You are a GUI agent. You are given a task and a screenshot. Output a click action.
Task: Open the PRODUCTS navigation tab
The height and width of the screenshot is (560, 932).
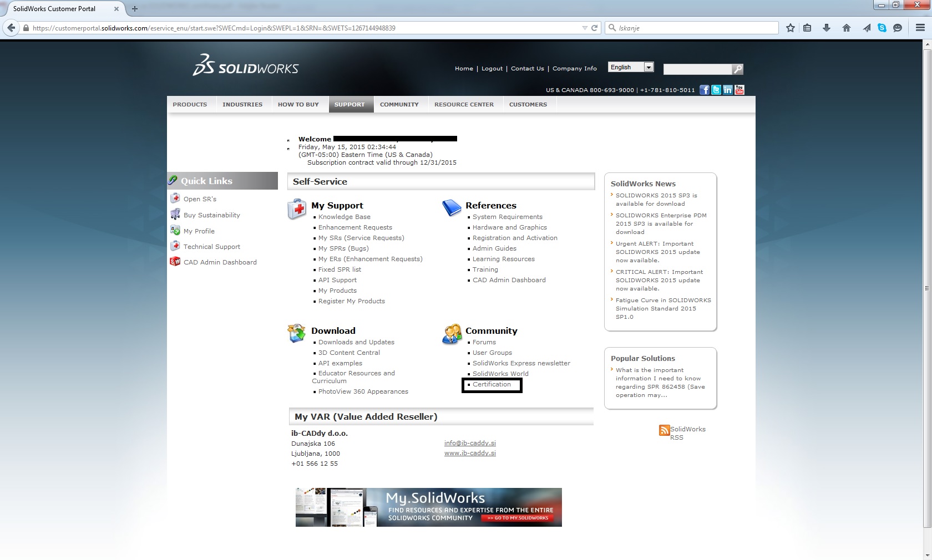(x=190, y=104)
